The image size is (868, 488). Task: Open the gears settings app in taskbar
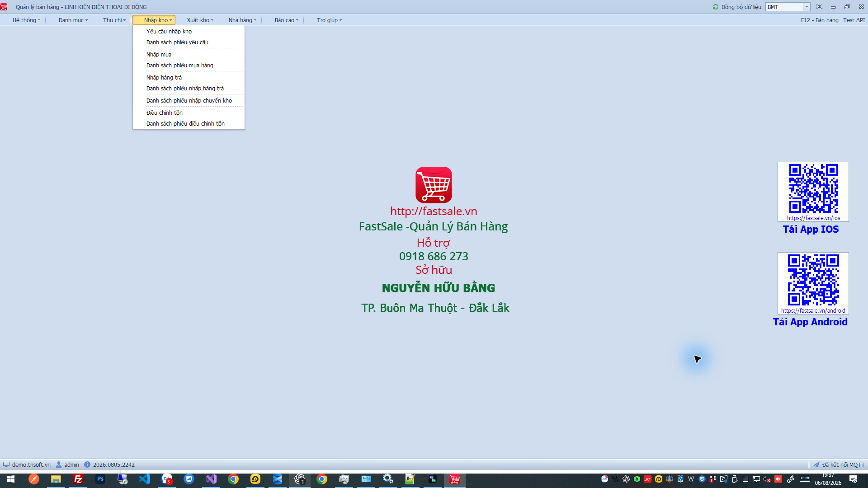click(388, 479)
